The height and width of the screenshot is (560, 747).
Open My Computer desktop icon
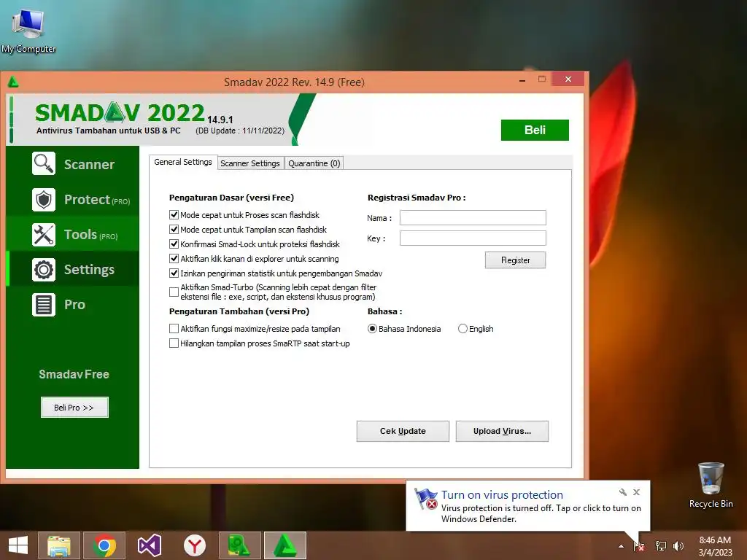pyautogui.click(x=28, y=31)
